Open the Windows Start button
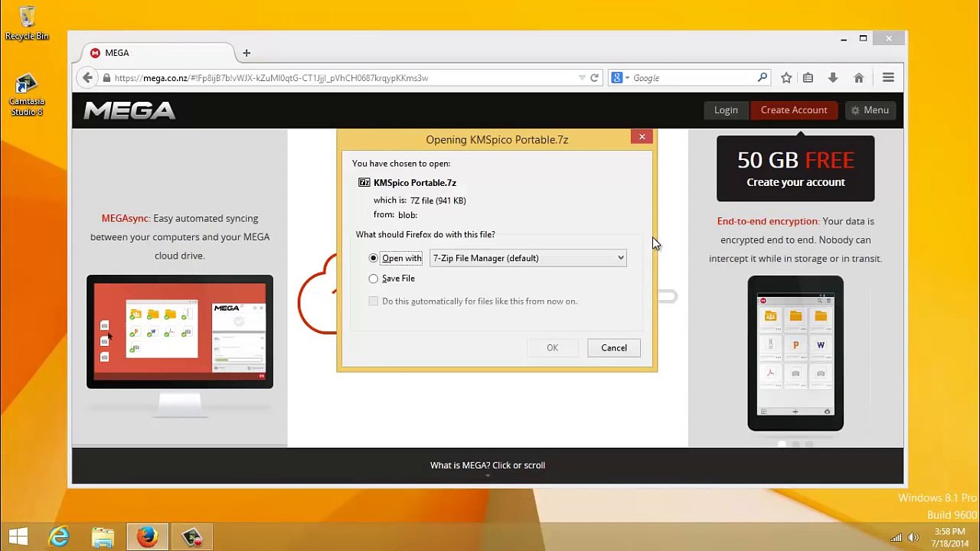This screenshot has width=980, height=551. 18,536
